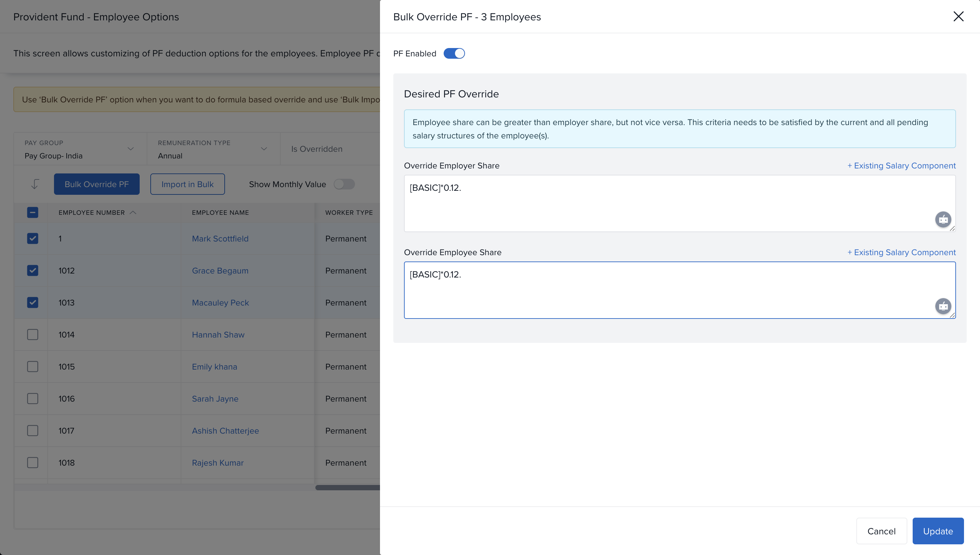Click robot assistant icon in Employer Share field
The width and height of the screenshot is (980, 555).
943,219
